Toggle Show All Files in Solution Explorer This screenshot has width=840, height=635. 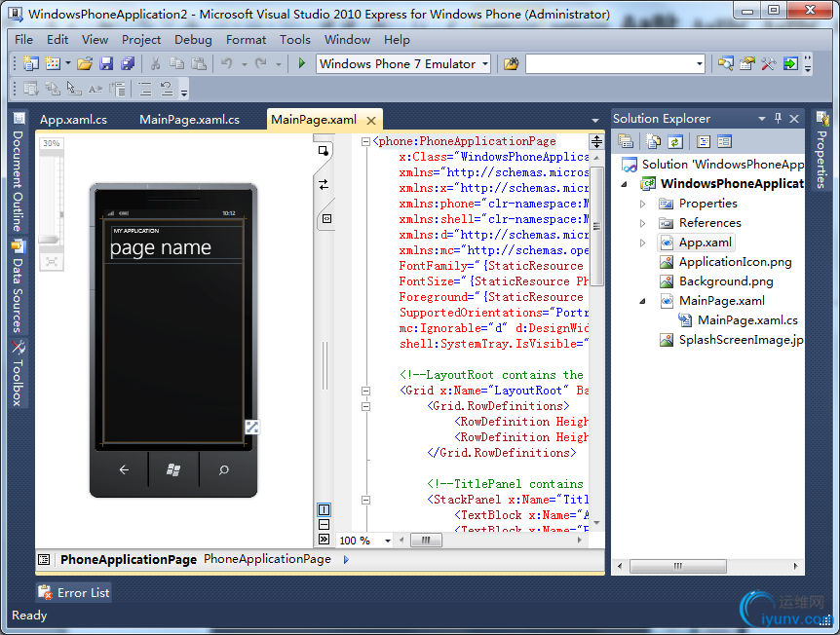[x=654, y=141]
